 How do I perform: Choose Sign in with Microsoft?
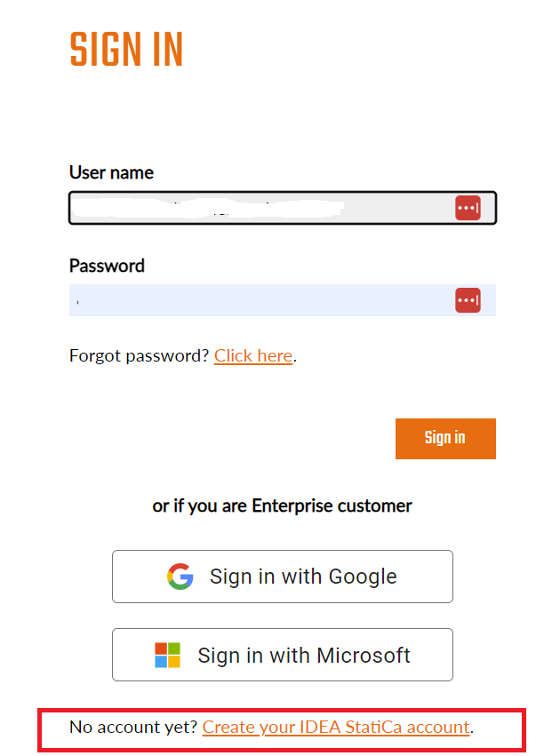point(282,655)
